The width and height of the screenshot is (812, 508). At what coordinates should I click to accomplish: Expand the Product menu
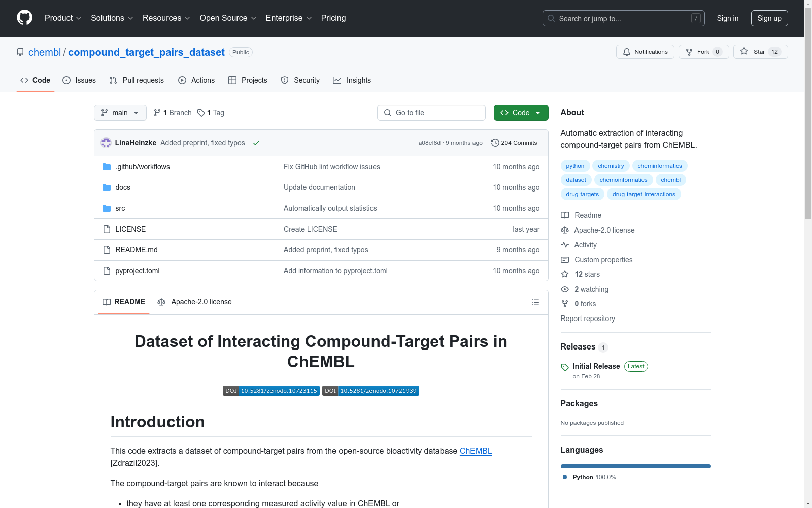click(63, 18)
